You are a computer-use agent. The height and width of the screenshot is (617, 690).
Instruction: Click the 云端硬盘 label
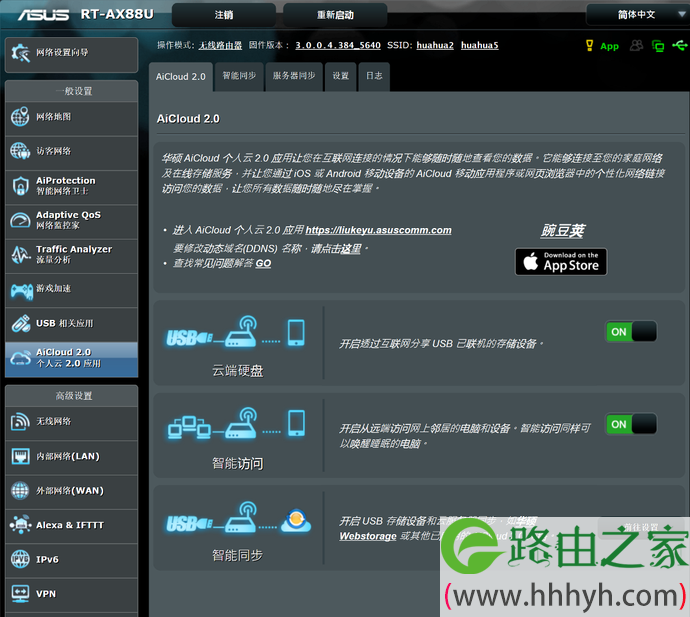click(238, 371)
